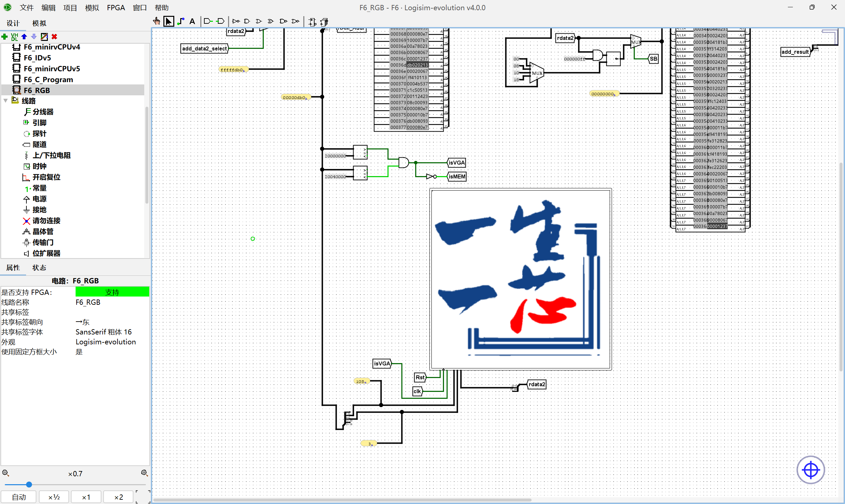Screen dimensions: 845x504
Task: Collapse the 线路 library folder
Action: pos(6,101)
